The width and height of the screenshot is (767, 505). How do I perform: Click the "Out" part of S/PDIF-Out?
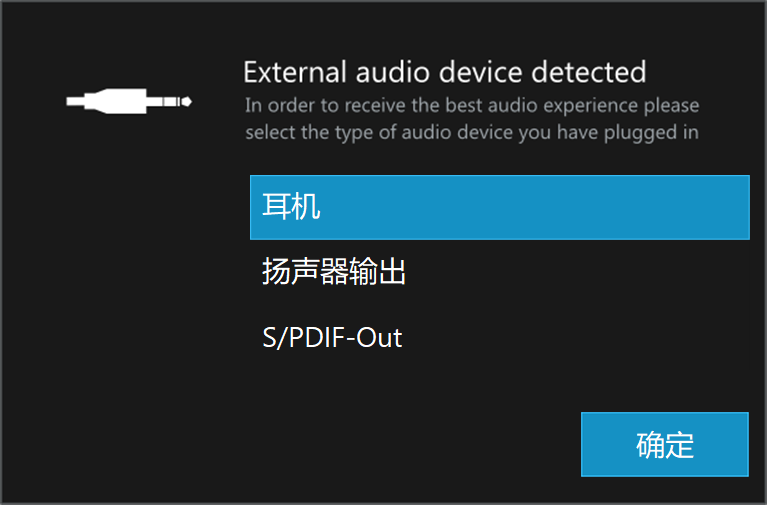tap(379, 338)
